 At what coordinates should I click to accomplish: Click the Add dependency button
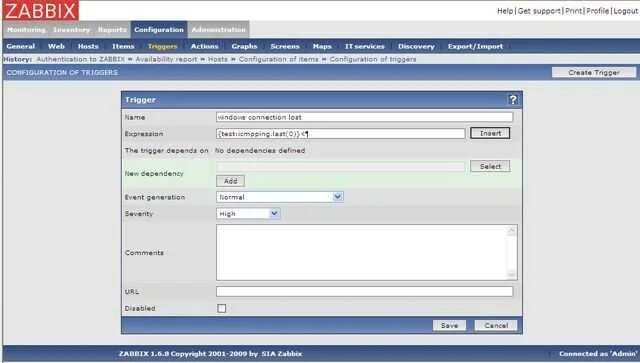coord(230,181)
